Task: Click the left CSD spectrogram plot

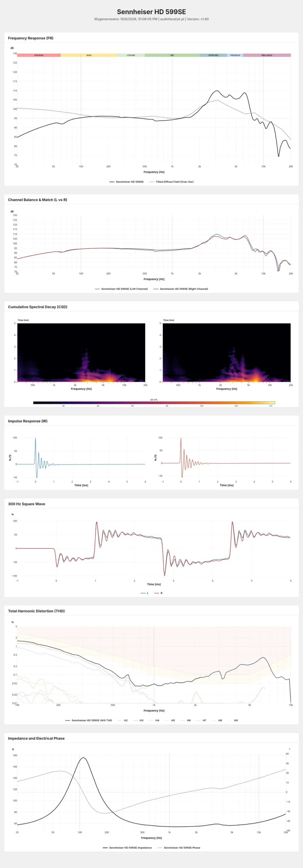Action: (81, 353)
